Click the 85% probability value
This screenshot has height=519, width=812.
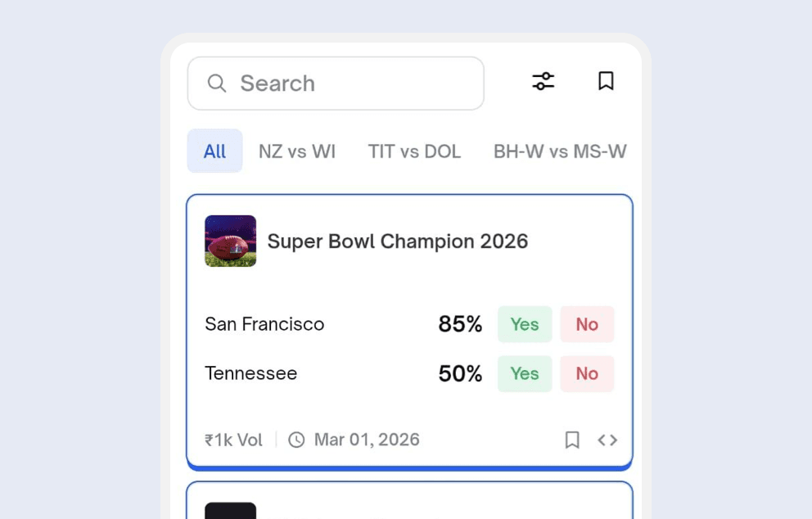(460, 324)
